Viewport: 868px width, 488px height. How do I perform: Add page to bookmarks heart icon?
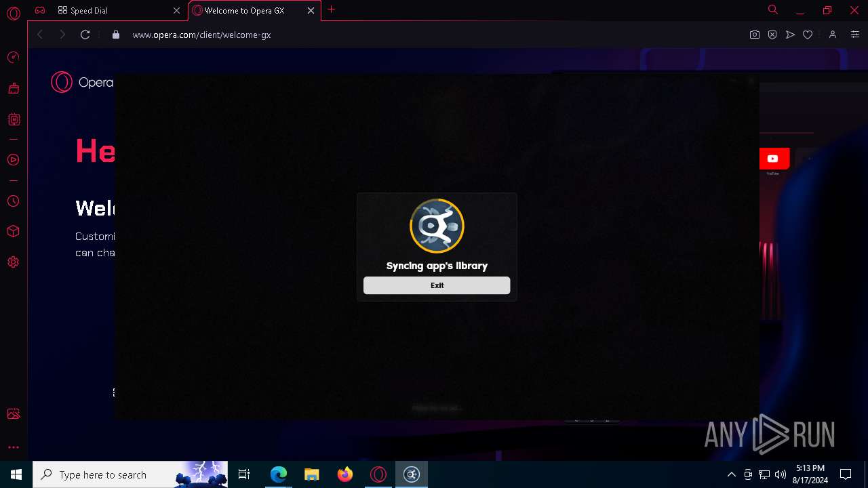pyautogui.click(x=808, y=35)
